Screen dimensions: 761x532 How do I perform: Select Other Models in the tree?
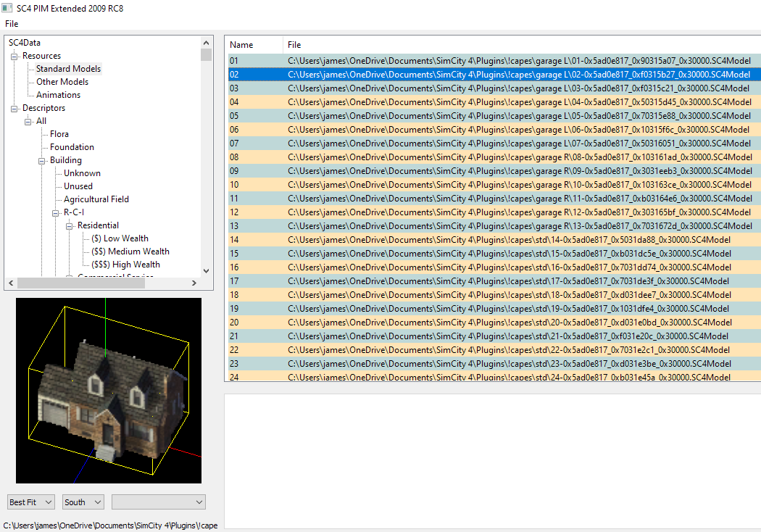(x=62, y=82)
